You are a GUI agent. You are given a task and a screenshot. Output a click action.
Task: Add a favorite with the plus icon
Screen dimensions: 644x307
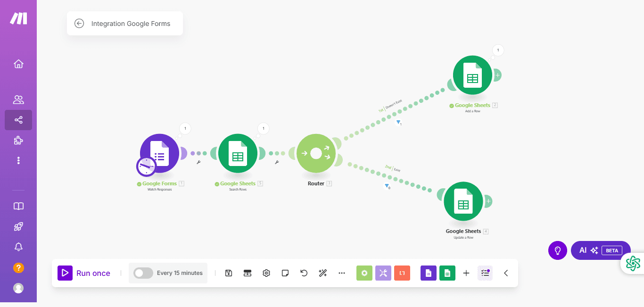[466, 273]
